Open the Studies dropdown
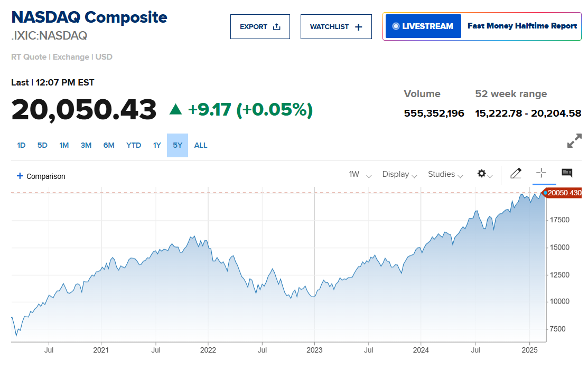Screen dimensions: 588x370 click(445, 174)
